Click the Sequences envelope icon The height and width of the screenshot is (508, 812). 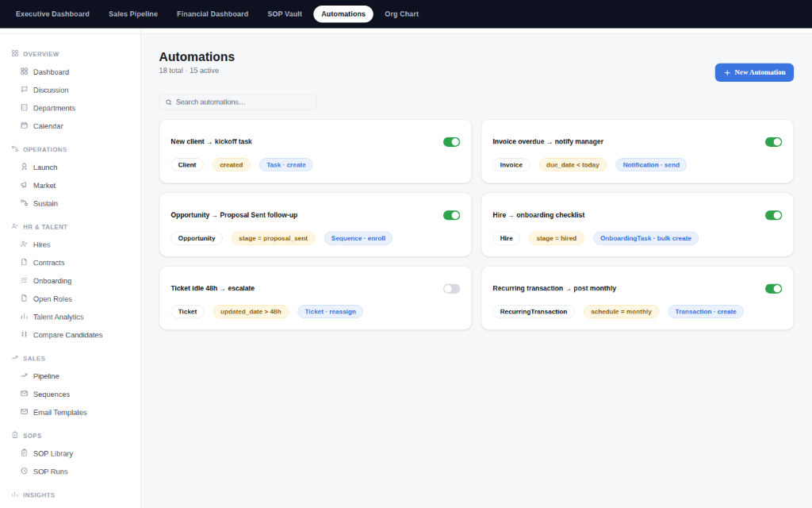pos(24,394)
